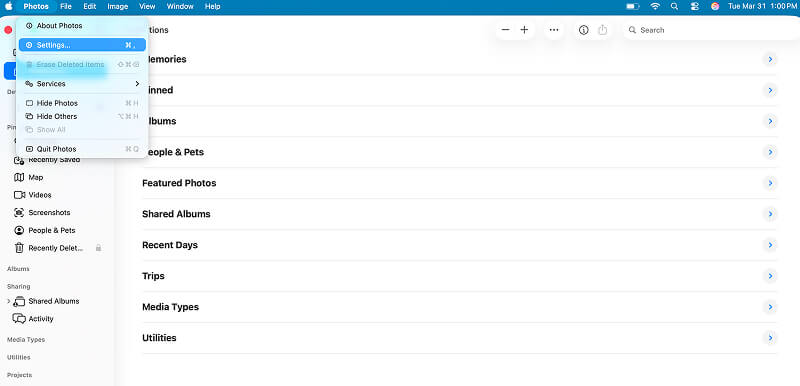Open Featured Photos chevron

coord(770,183)
